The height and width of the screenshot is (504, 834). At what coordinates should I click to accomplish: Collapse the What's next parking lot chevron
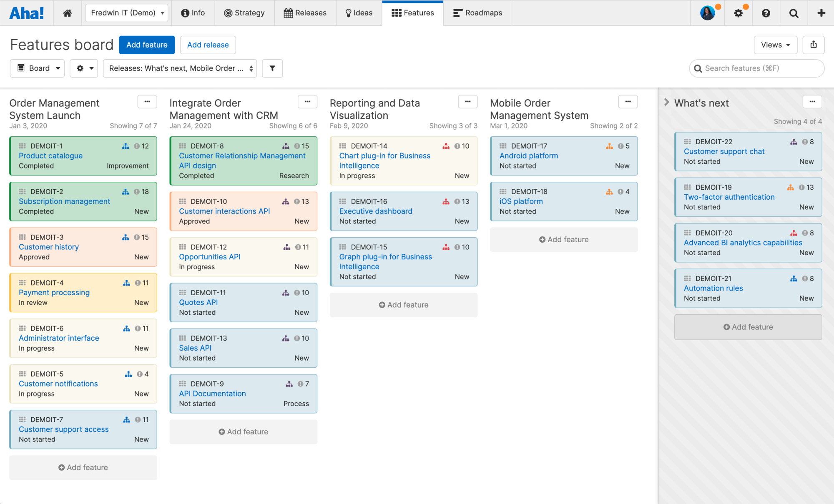666,102
